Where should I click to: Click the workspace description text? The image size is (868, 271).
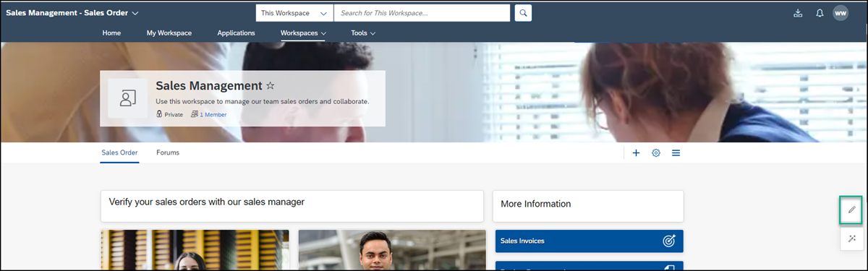[263, 101]
